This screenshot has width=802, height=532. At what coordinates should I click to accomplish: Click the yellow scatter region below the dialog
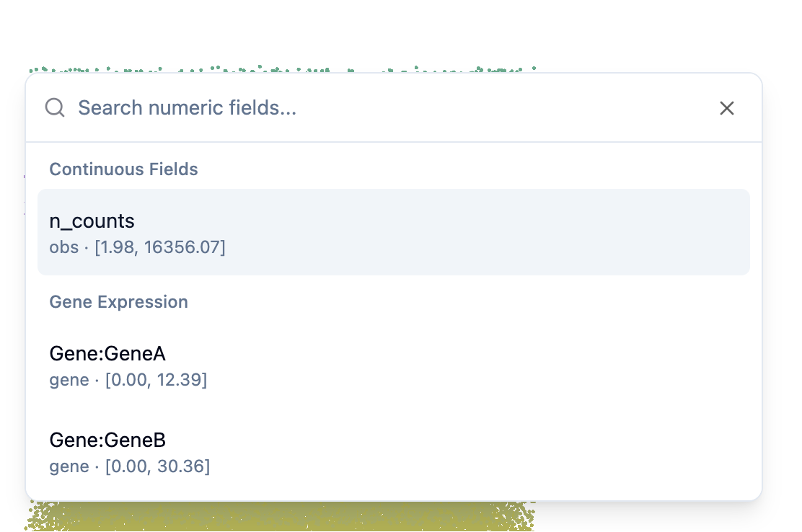coord(281,515)
